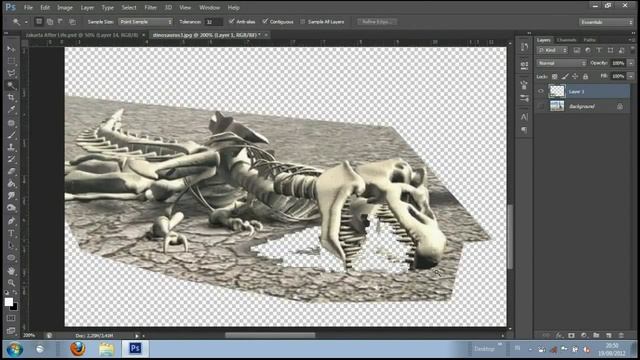
Task: Open the Select menu
Action: [x=129, y=7]
